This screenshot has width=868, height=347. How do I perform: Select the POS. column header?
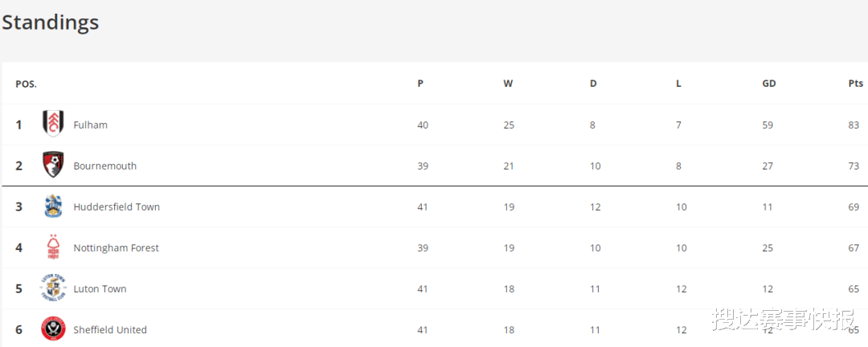26,84
